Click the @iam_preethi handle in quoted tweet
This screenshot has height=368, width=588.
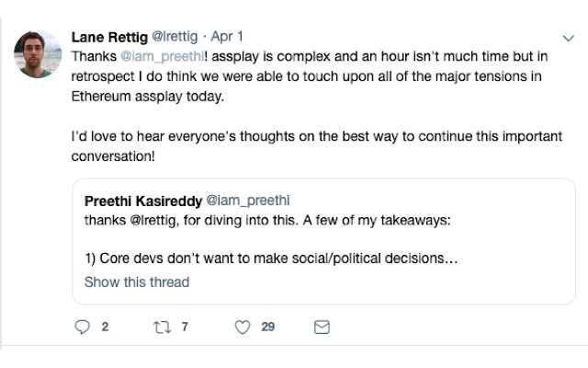pos(248,201)
